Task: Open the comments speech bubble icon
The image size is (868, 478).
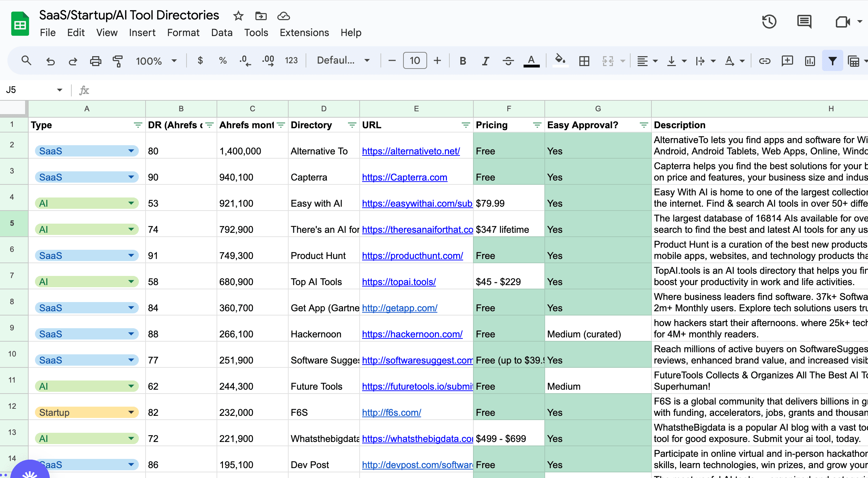Action: coord(804,22)
